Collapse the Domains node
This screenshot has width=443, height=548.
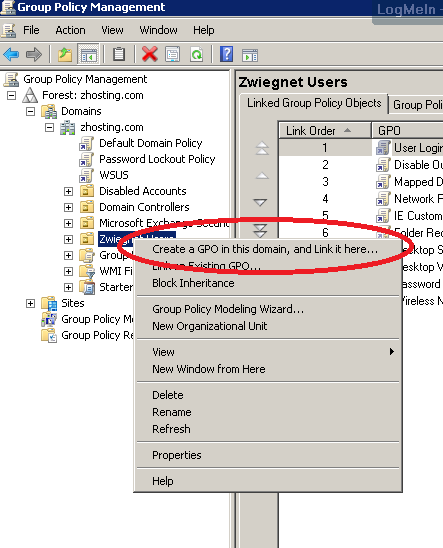[30, 111]
